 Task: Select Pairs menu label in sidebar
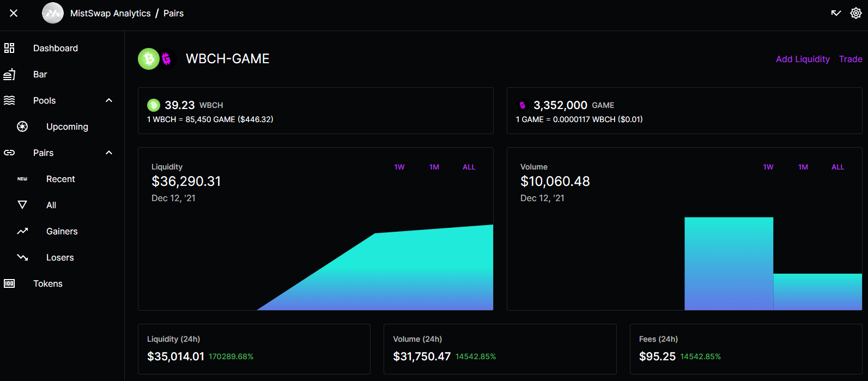coord(44,153)
